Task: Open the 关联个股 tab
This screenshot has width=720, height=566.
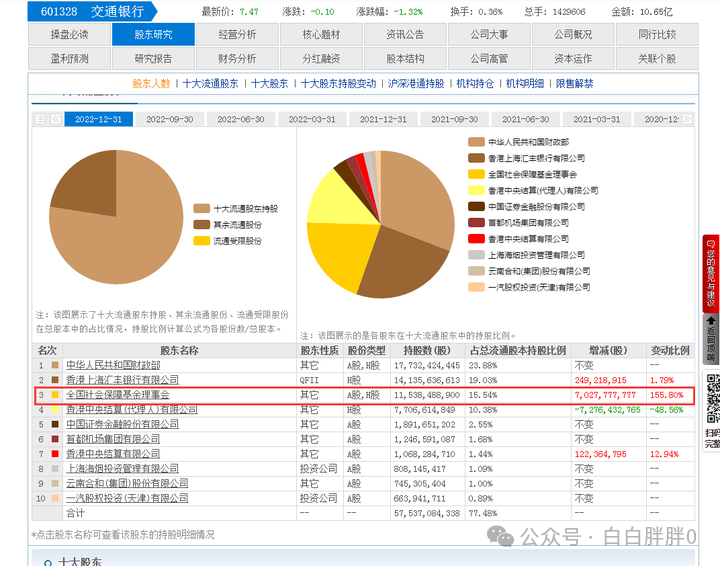Action: 657,59
